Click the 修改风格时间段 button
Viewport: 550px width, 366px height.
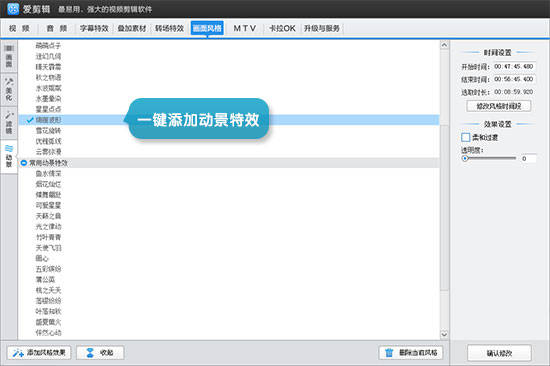click(x=499, y=106)
